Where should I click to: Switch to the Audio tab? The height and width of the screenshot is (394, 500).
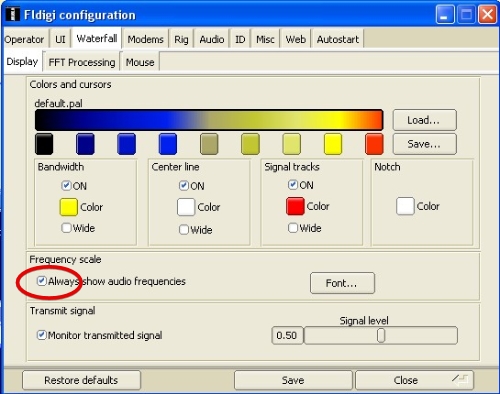(x=212, y=39)
